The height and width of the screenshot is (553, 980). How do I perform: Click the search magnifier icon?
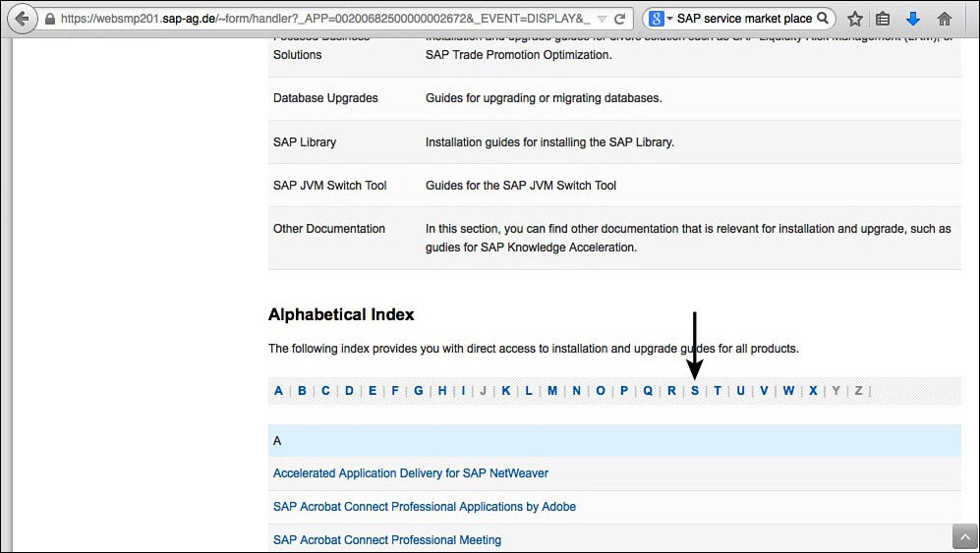coord(823,18)
